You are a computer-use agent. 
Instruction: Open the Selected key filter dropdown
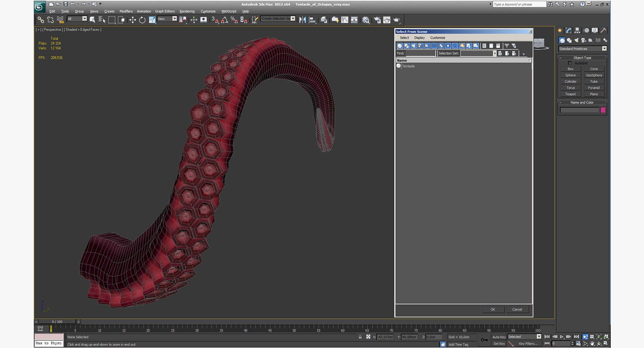pos(525,337)
